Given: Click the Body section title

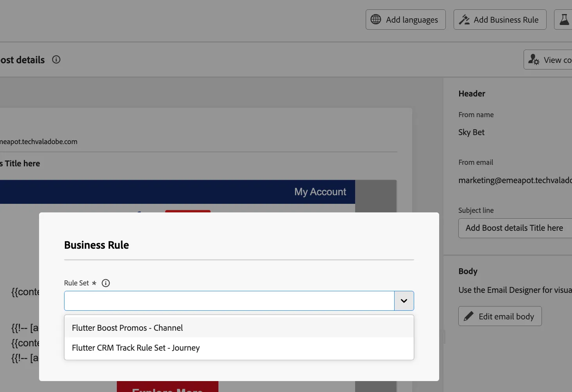Looking at the screenshot, I should pyautogui.click(x=468, y=271).
